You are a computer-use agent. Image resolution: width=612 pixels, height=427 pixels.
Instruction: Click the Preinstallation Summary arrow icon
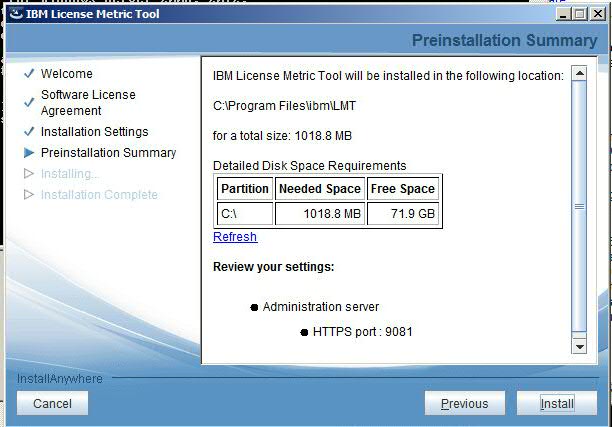tap(28, 153)
